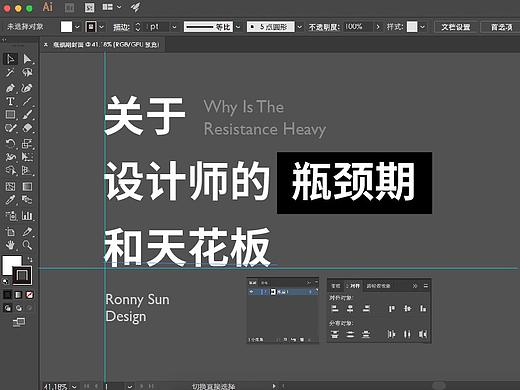Select the Warp/Width tool

click(x=10, y=157)
